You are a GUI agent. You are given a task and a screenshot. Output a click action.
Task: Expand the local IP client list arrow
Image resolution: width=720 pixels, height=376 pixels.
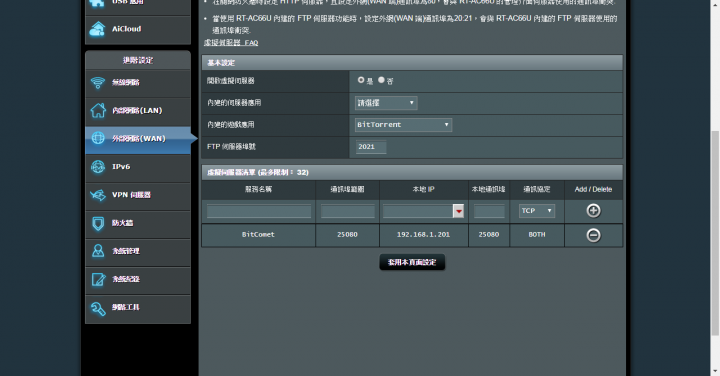pyautogui.click(x=458, y=211)
